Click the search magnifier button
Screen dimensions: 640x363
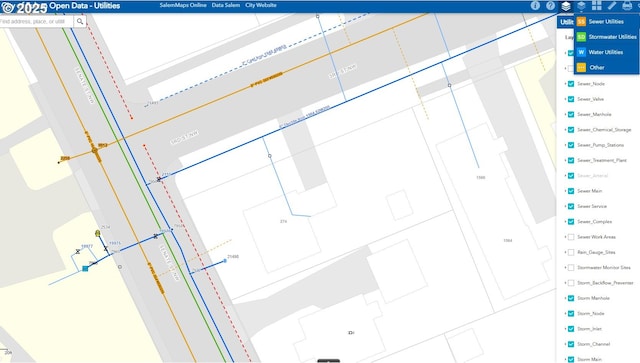(80, 21)
